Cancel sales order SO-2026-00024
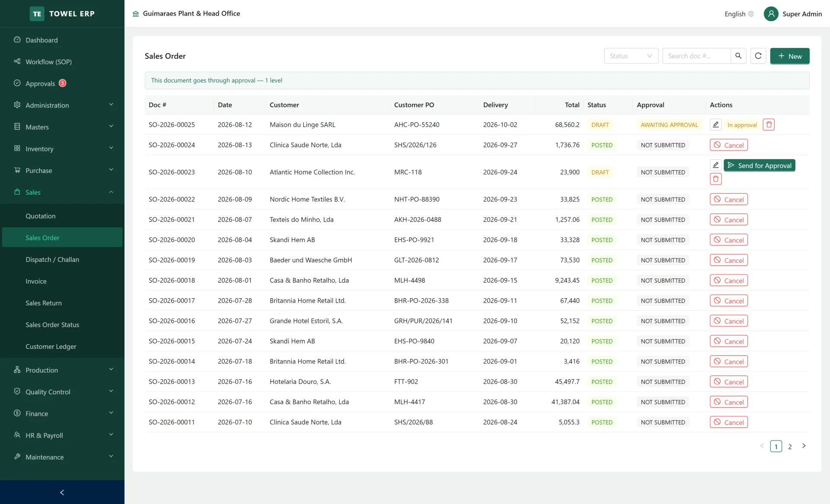 729,145
